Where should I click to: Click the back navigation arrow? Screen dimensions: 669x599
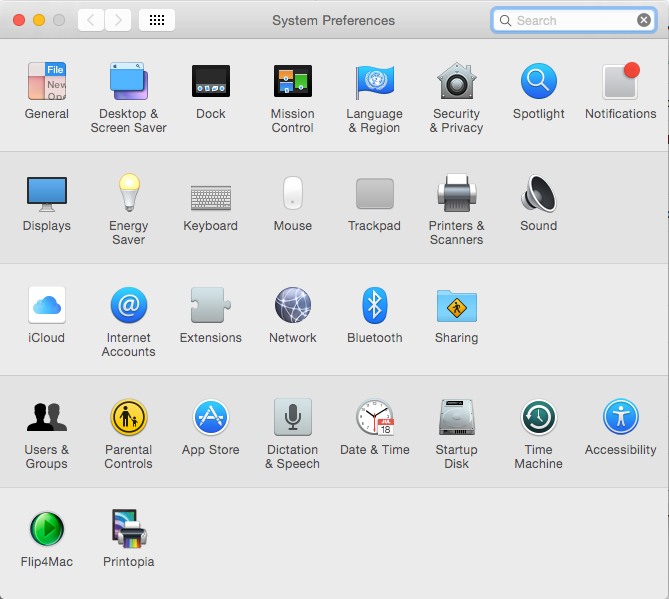[91, 20]
